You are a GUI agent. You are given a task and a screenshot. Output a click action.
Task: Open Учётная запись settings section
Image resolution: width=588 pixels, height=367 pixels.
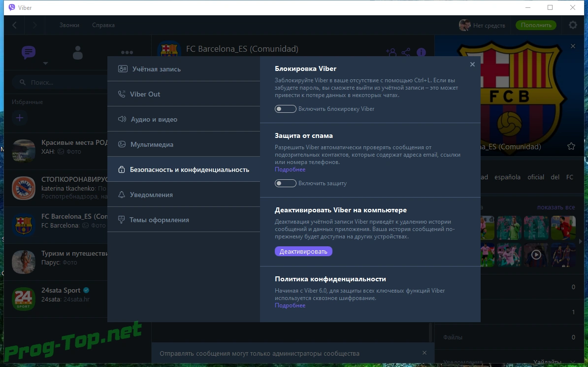point(184,68)
